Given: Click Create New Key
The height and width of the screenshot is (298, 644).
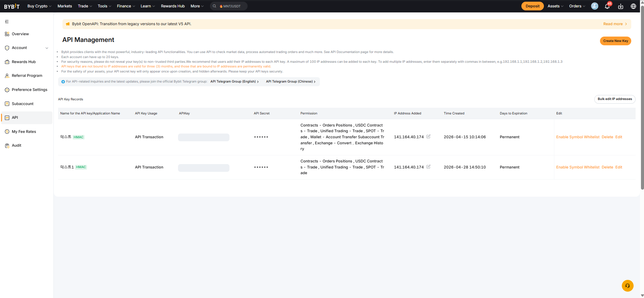Looking at the screenshot, I should coord(615,41).
